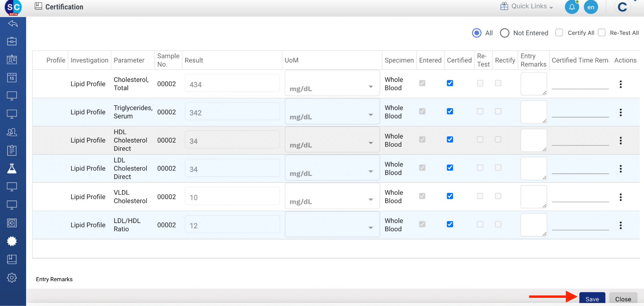Open the clipboard icon in sidebar
644x306 pixels.
12,150
